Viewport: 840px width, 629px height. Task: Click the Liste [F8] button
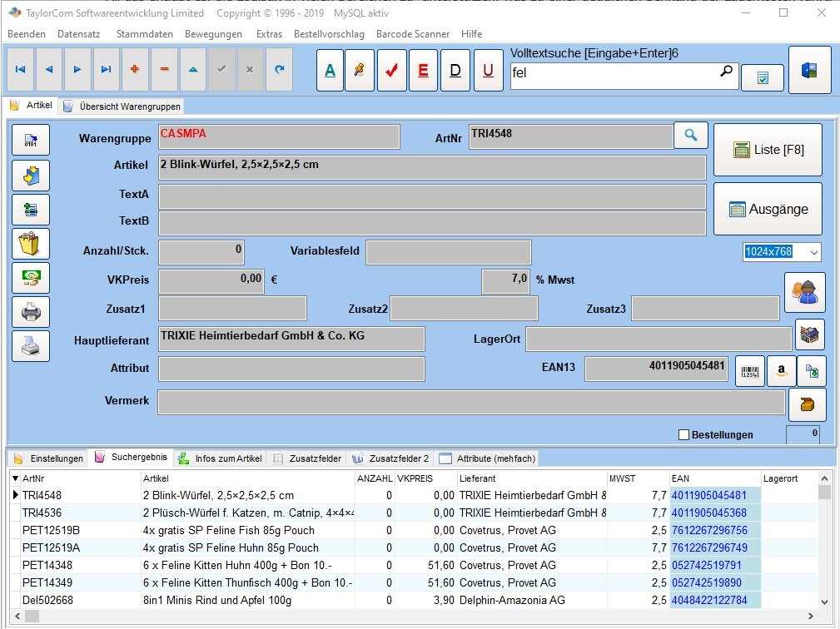[767, 150]
